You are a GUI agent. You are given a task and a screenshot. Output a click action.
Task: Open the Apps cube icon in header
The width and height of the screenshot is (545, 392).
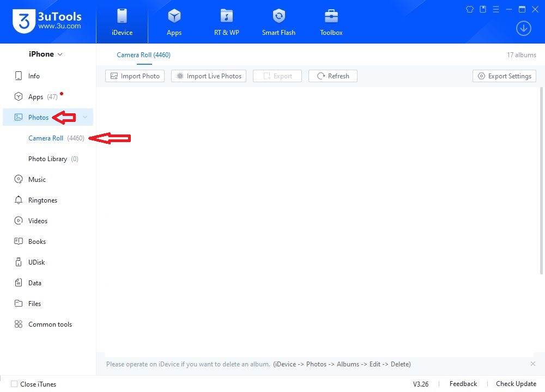click(174, 16)
